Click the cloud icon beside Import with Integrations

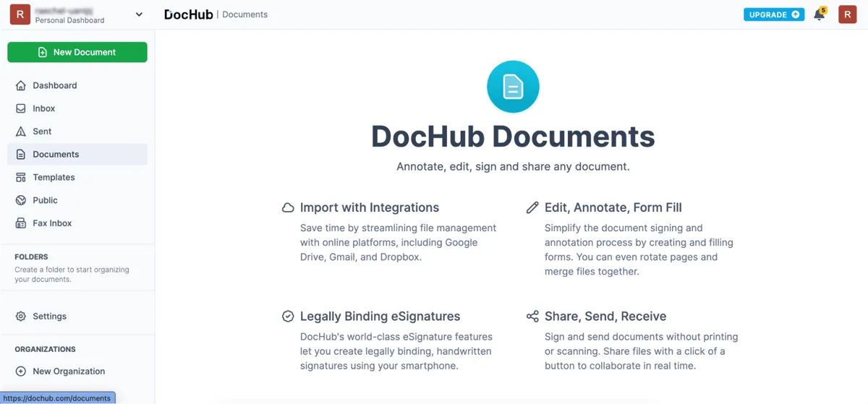click(x=288, y=208)
